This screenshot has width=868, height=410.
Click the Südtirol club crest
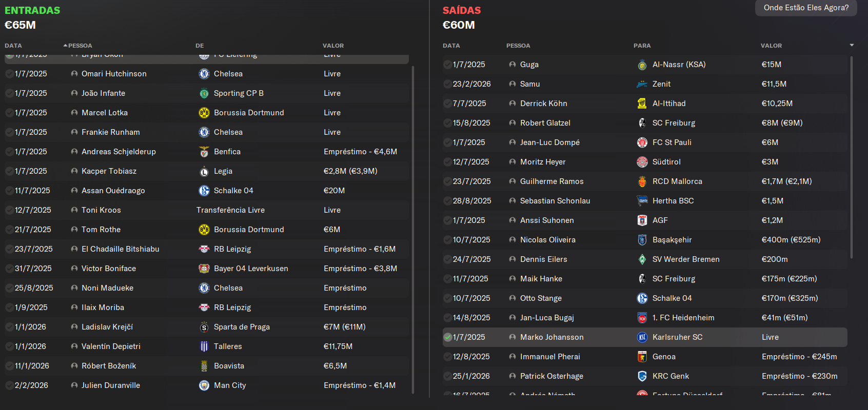point(642,162)
